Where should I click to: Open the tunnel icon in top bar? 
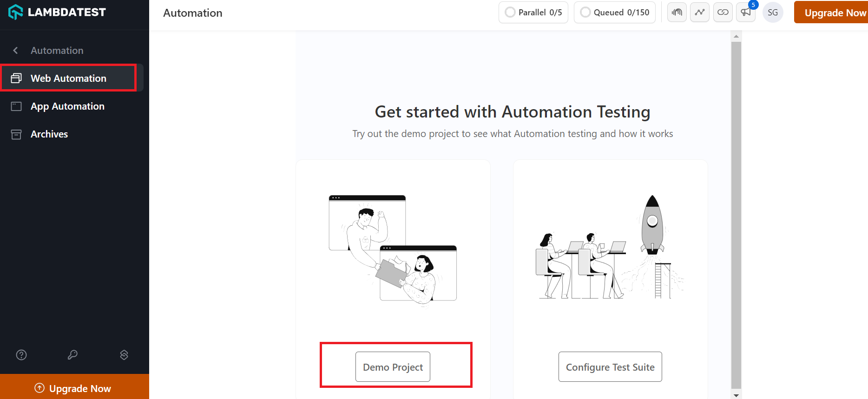pyautogui.click(x=677, y=13)
